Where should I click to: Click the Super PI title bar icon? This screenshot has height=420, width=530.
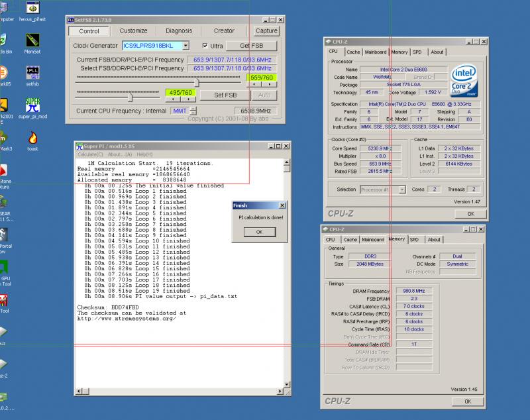point(79,146)
